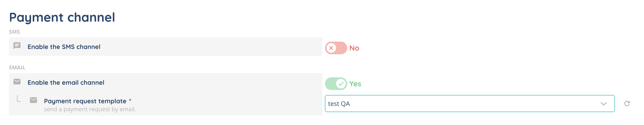Click the green Yes status label
Viewport: 644px width, 125px height.
click(x=355, y=84)
